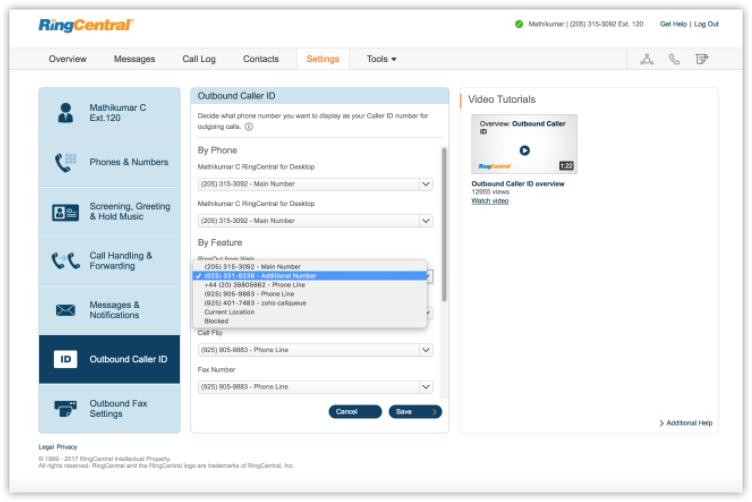Play the Outbound Caller ID tutorial video
This screenshot has width=752, height=502.
[525, 151]
